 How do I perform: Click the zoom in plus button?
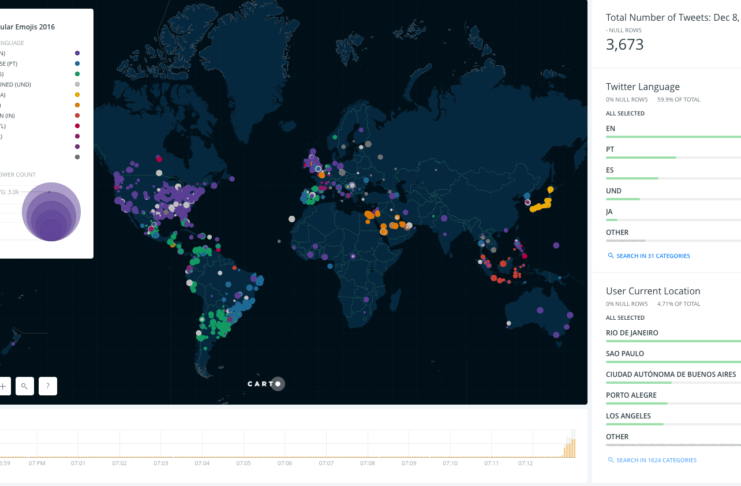[x=3, y=386]
